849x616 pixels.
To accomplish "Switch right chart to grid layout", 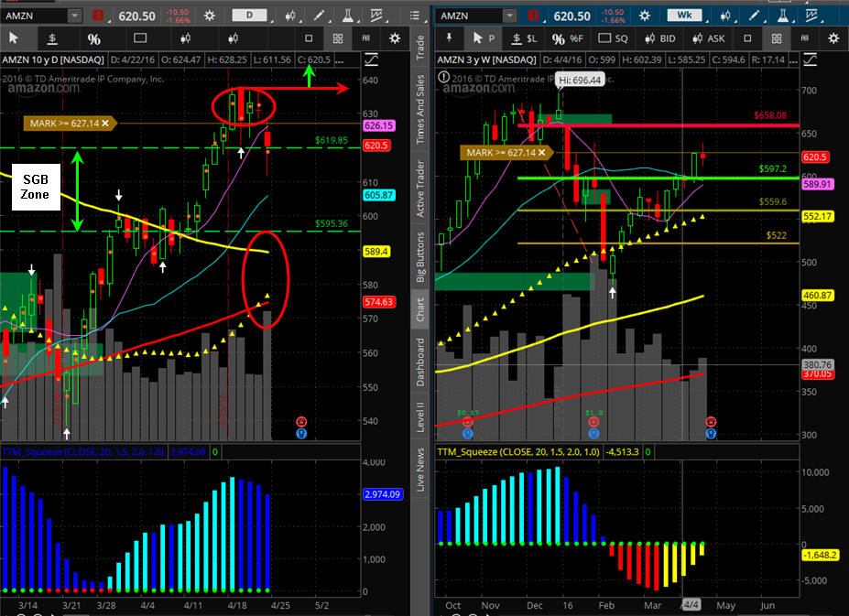I will pos(777,38).
